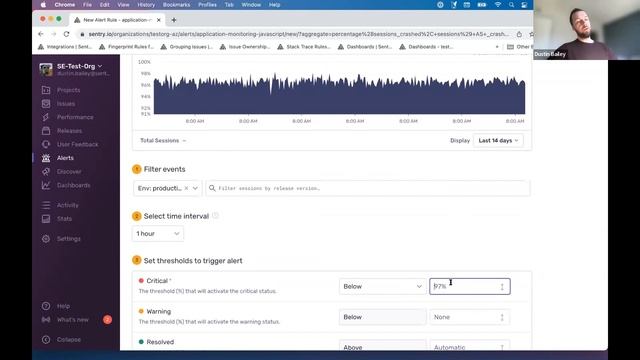Go to the Performance sidebar icon
This screenshot has height=360, width=640.
46,117
